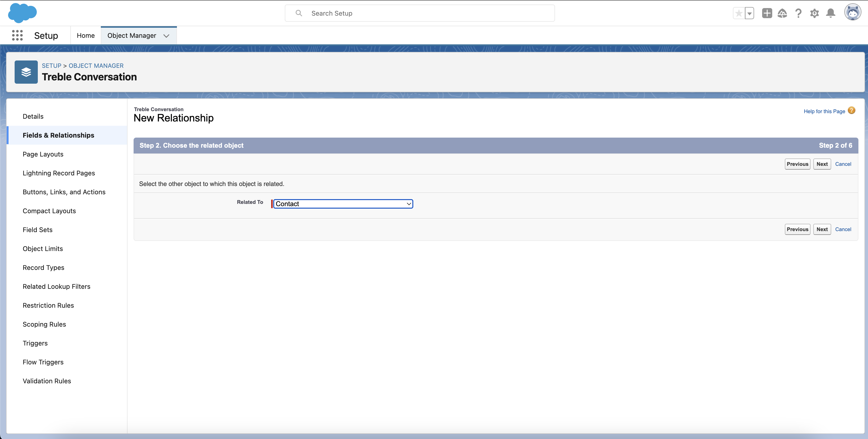The image size is (868, 439).
Task: Click Step 2. Choose the related object header
Action: [191, 146]
